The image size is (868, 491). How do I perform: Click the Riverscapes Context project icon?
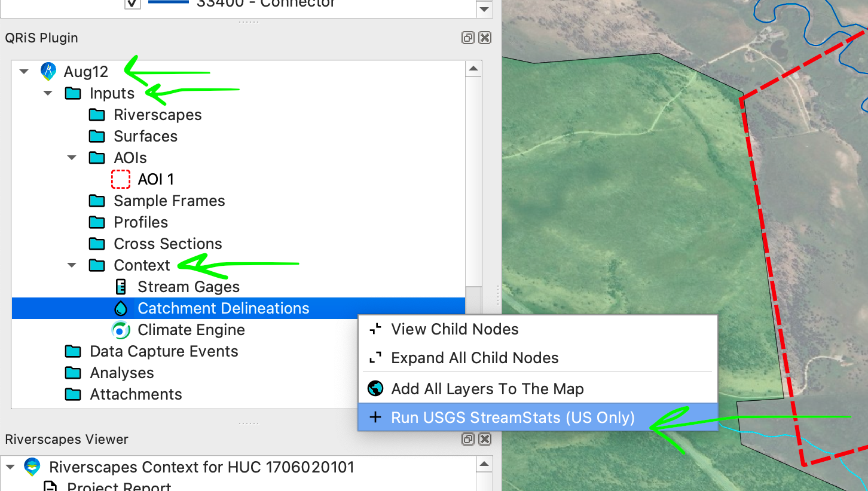pos(32,467)
